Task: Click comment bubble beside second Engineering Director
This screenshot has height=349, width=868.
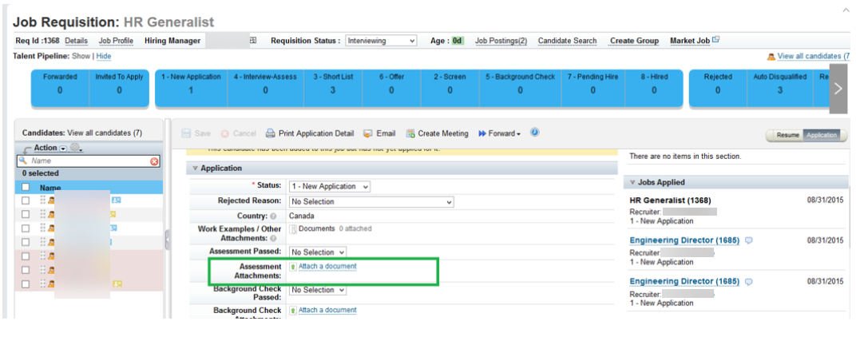Action: point(749,281)
